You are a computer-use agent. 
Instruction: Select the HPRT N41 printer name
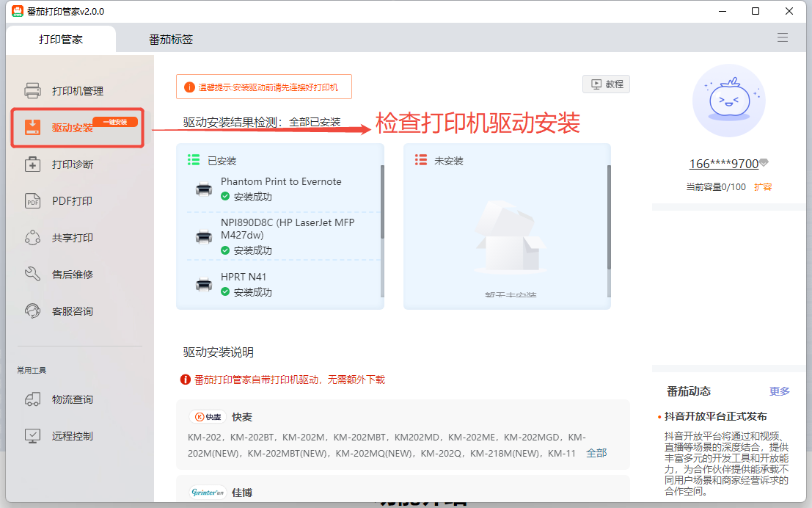(x=244, y=277)
